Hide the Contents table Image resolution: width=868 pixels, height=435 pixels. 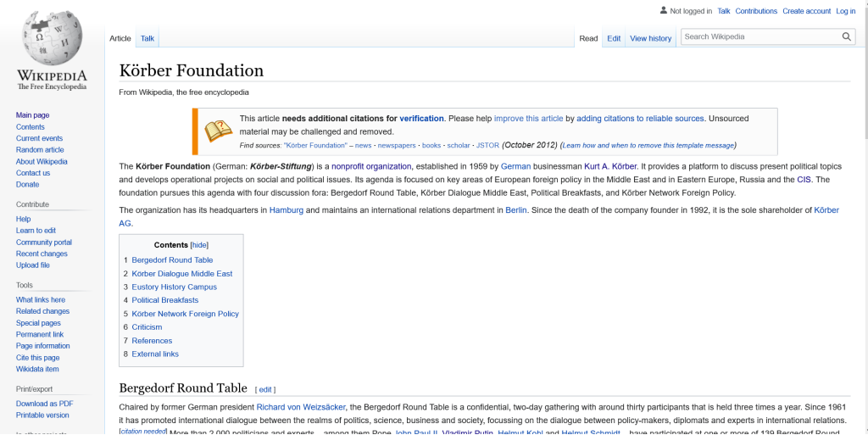[199, 245]
